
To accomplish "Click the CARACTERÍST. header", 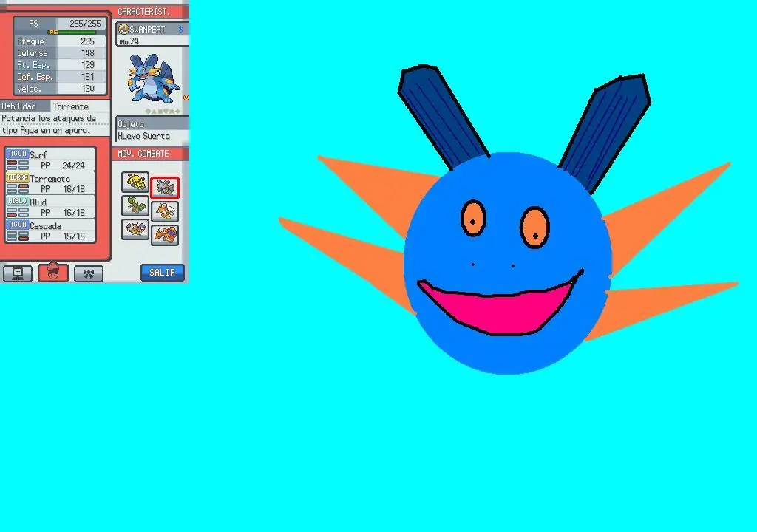I will pyautogui.click(x=144, y=12).
